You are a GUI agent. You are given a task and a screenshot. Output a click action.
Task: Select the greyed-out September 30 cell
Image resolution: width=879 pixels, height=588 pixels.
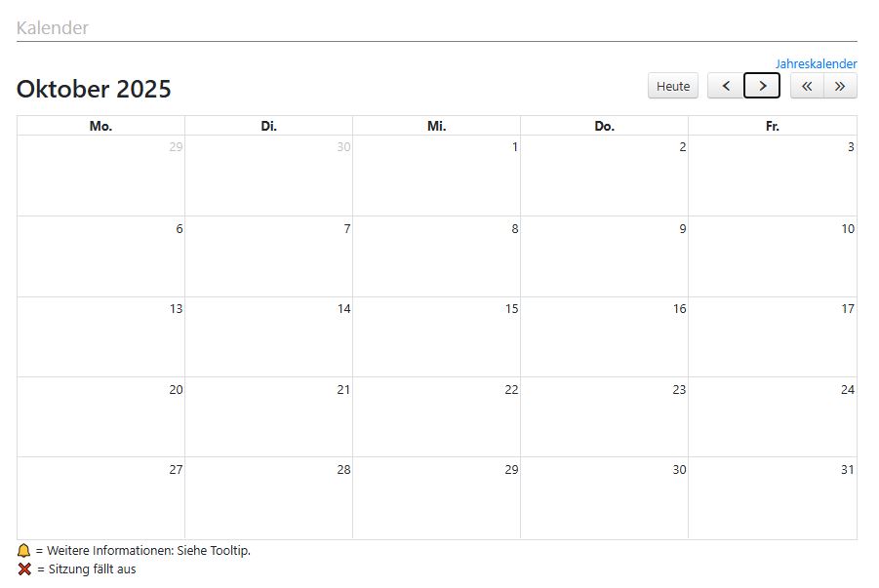pyautogui.click(x=268, y=176)
